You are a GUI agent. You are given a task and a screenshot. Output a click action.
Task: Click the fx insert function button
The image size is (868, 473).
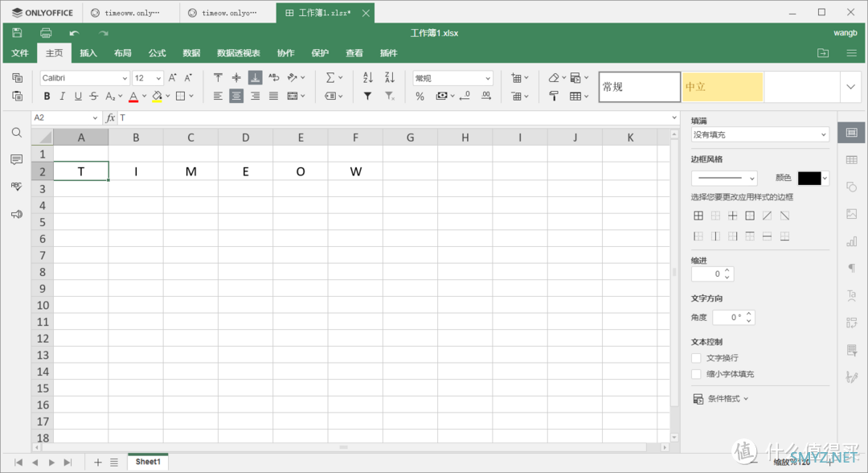pos(110,118)
